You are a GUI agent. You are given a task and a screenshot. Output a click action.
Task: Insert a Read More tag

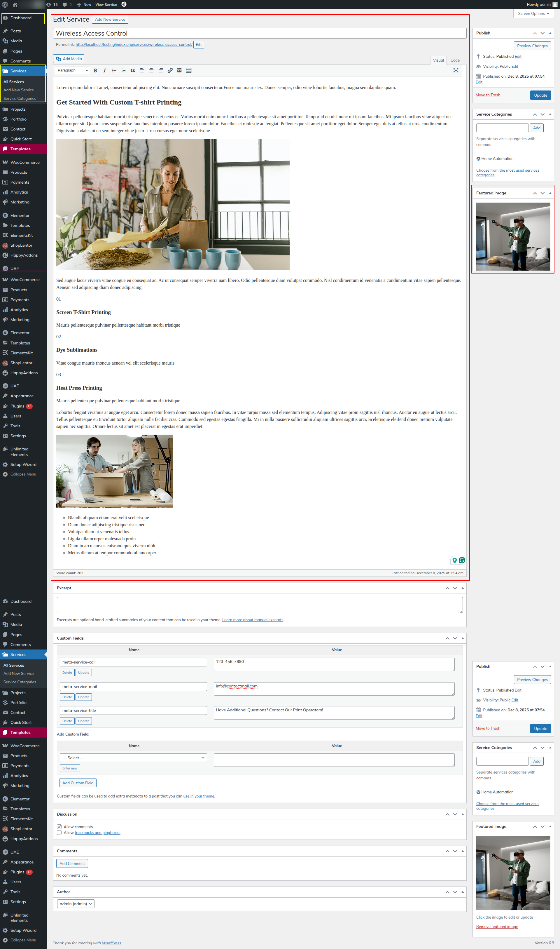pos(179,71)
